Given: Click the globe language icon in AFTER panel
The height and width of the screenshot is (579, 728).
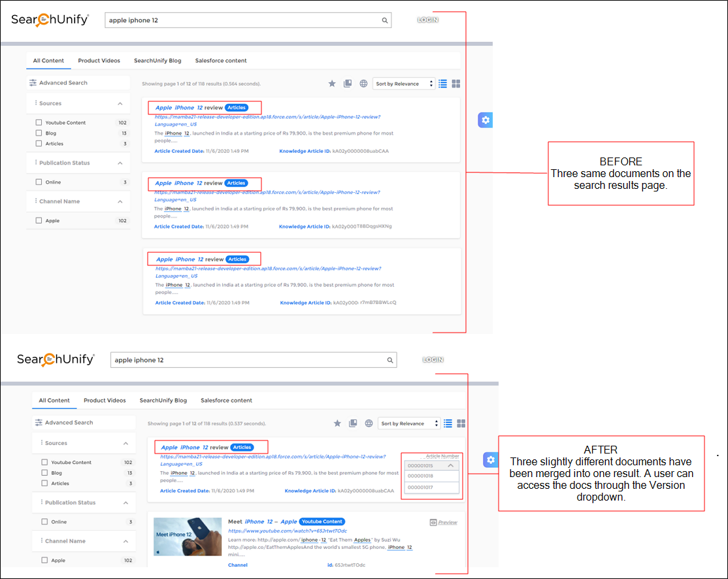Looking at the screenshot, I should [369, 423].
